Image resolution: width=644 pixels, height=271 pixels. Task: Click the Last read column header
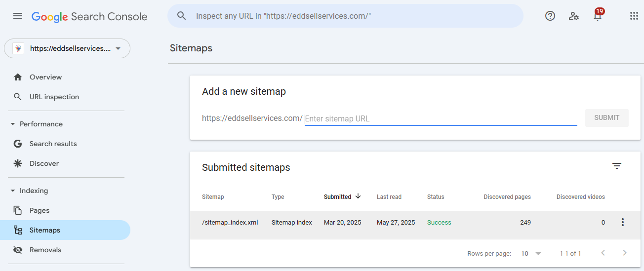pyautogui.click(x=389, y=196)
